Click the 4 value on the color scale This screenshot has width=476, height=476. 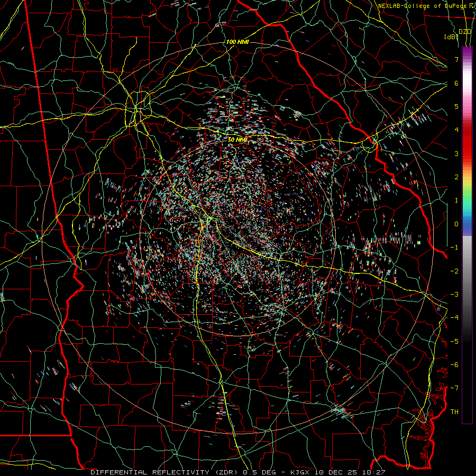[456, 130]
